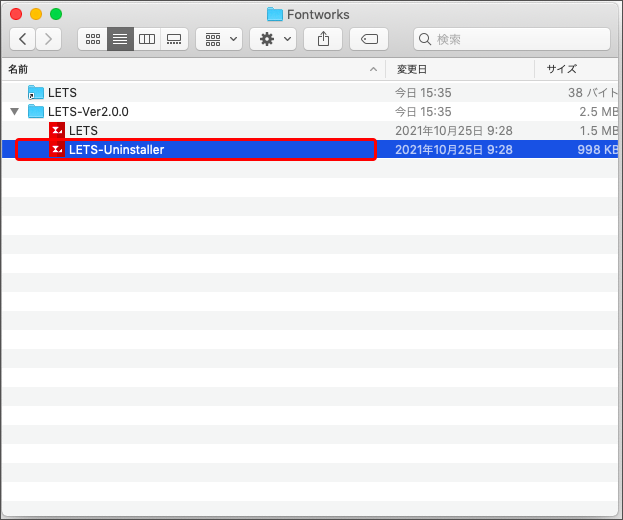Select the LETS alias folder icon
The image size is (623, 520).
click(36, 93)
